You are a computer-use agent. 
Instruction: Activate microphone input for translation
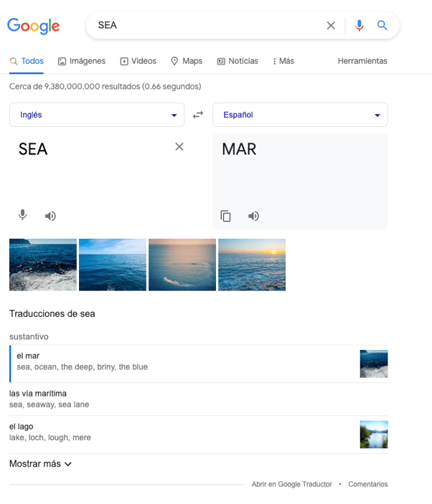tap(23, 215)
